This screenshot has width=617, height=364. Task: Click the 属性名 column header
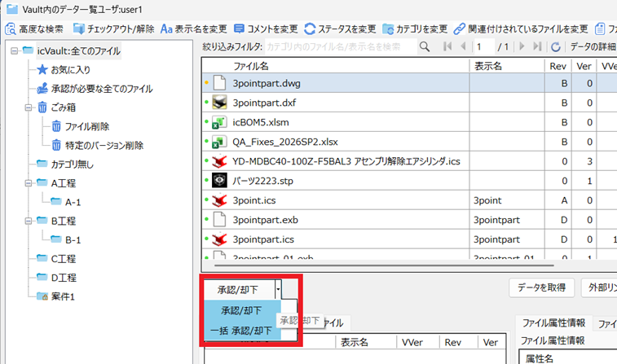(539, 358)
